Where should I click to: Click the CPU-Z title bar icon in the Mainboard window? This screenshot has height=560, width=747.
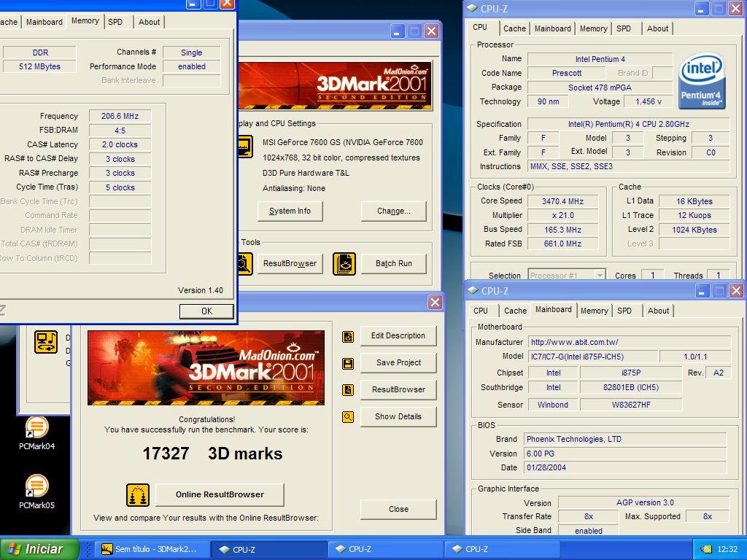coord(473,290)
